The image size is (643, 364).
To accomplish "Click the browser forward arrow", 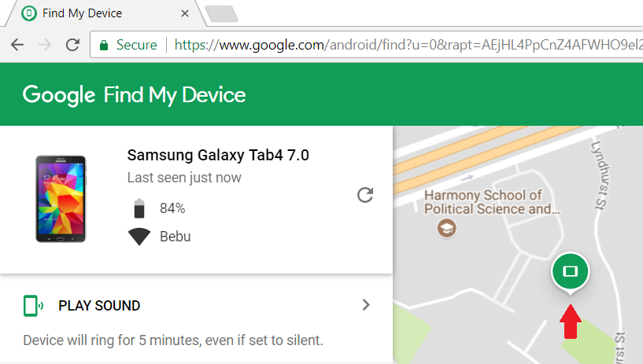I will pos(45,45).
